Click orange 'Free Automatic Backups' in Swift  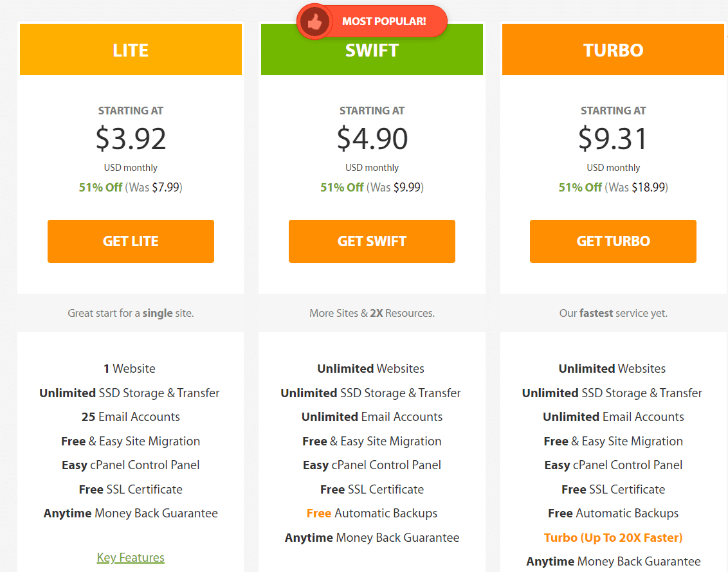click(x=372, y=513)
